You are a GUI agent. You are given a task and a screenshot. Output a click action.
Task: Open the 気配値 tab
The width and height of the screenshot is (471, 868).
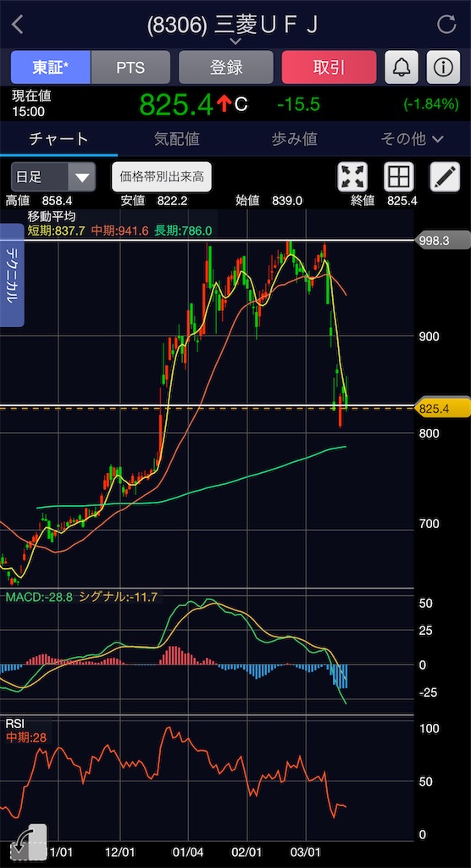click(176, 138)
